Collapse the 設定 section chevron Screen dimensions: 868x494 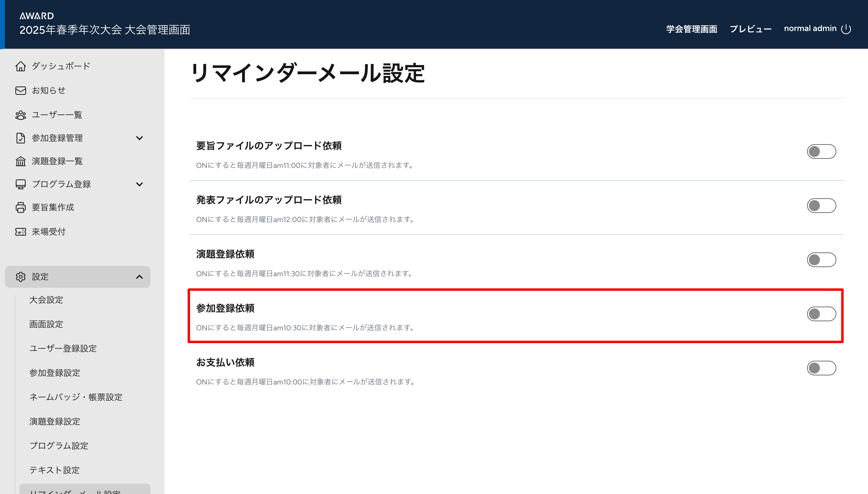point(139,277)
